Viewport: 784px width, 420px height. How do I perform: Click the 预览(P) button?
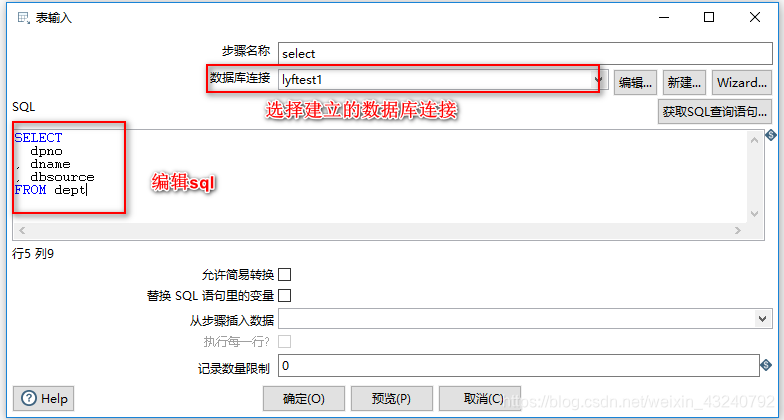[x=392, y=398]
